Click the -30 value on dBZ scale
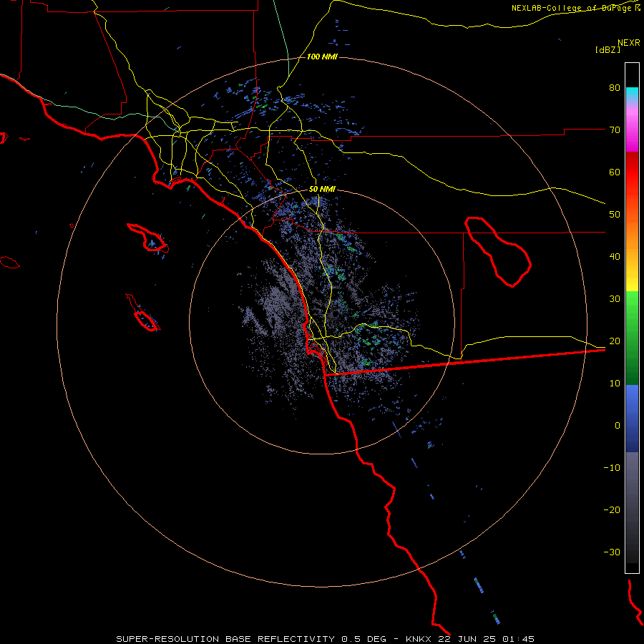 point(612,552)
